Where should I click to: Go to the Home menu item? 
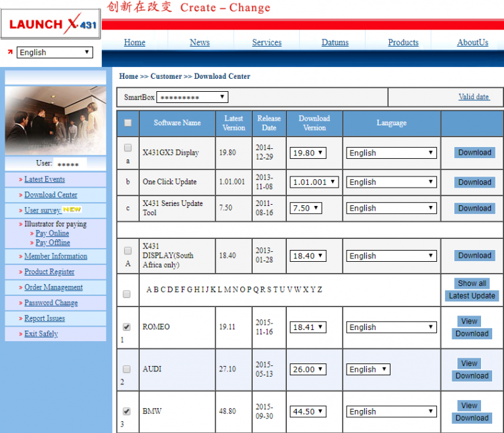tap(135, 43)
